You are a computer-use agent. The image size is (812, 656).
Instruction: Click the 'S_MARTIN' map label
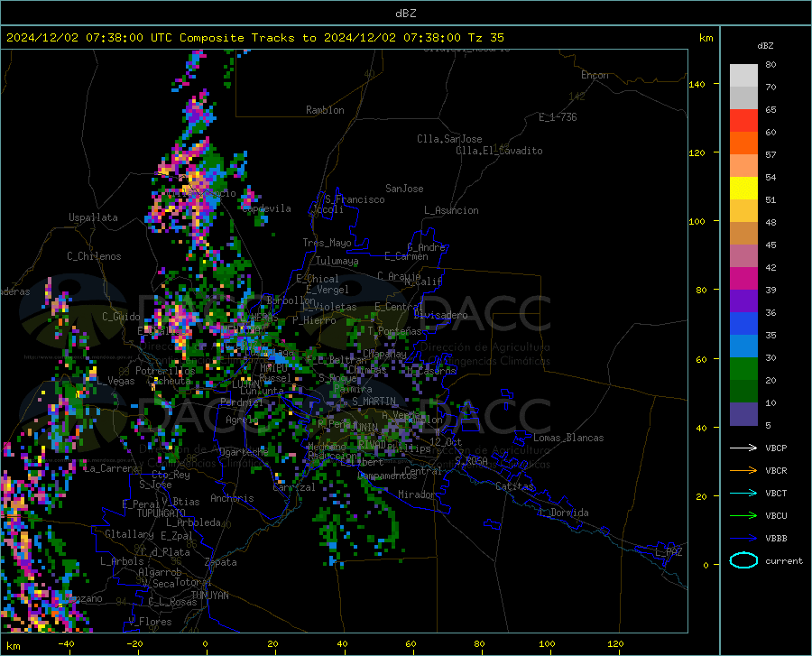(374, 402)
